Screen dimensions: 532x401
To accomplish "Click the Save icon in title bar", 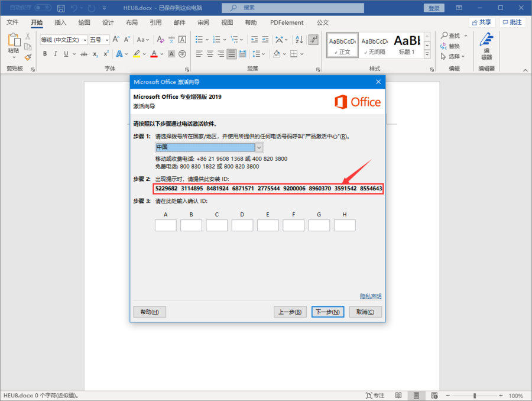I will pyautogui.click(x=61, y=8).
